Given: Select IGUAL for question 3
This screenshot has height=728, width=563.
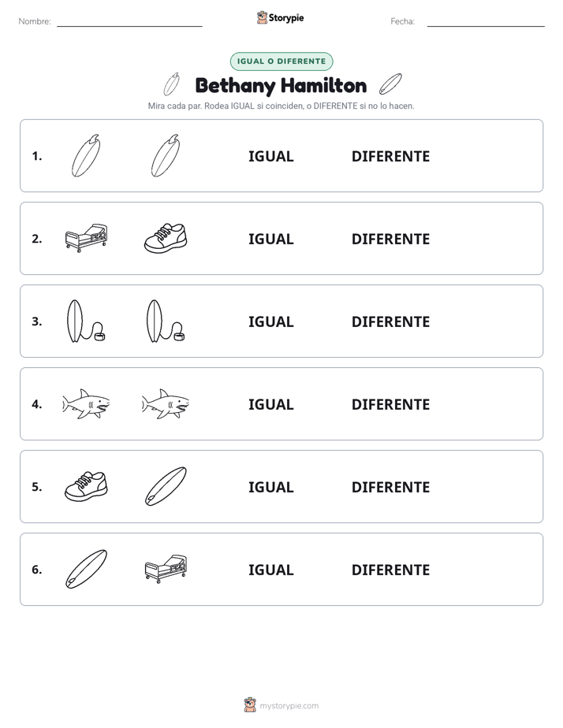Looking at the screenshot, I should [270, 321].
